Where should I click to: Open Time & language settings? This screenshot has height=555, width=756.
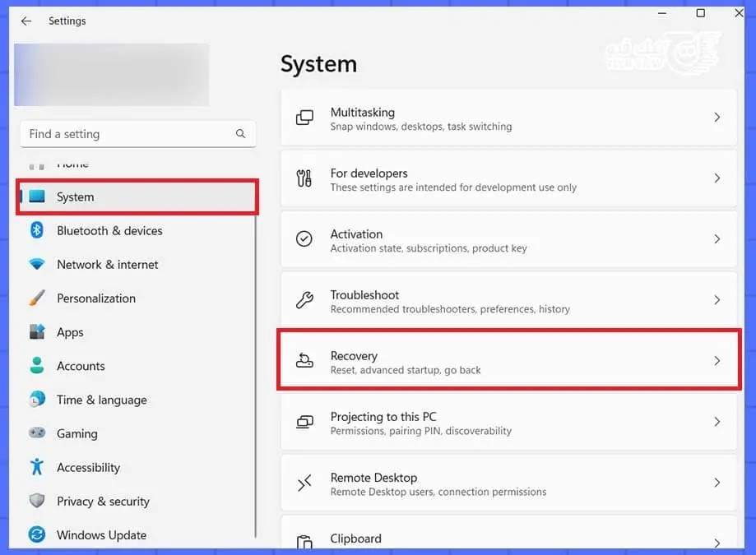tap(137, 400)
